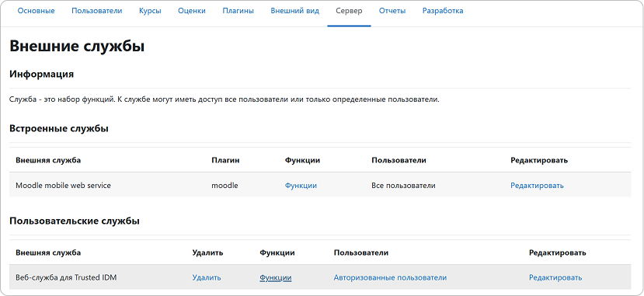Screen dimensions: 644x296
Task: Open the Оценки tab
Action: tap(192, 11)
